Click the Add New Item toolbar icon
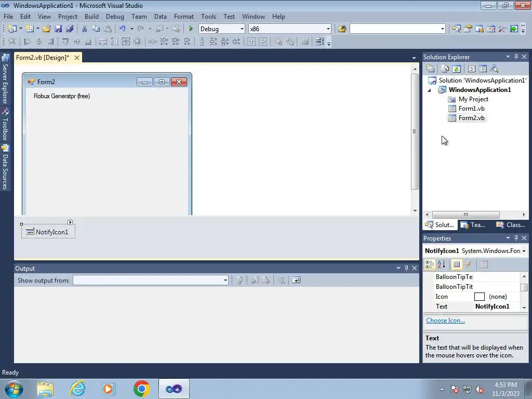 (30, 29)
